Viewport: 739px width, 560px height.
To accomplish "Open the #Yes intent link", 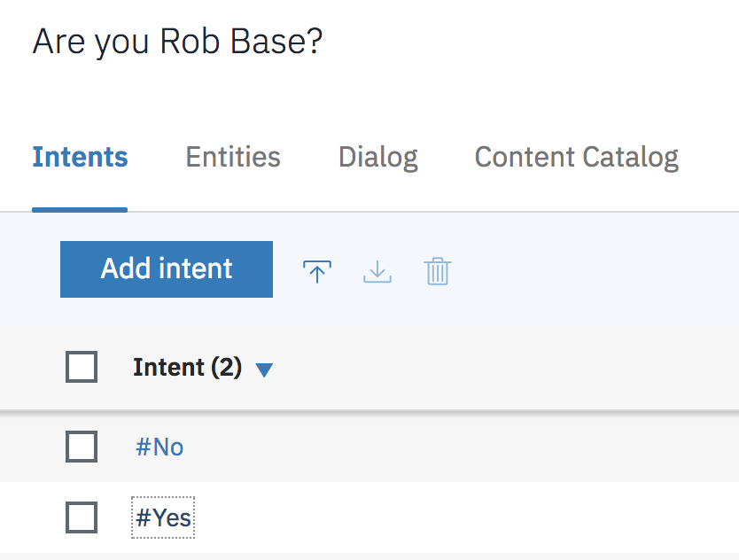I will pyautogui.click(x=163, y=517).
